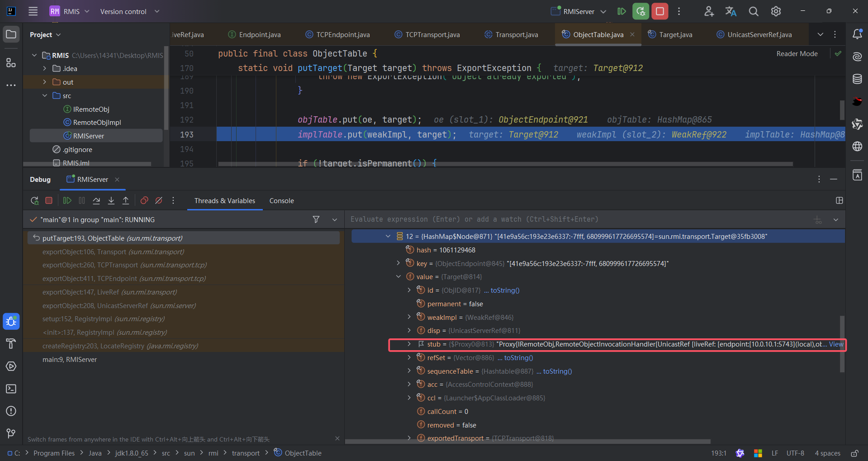Screen dimensions: 868x461
Task: Rerun RMIServer in debug panel
Action: click(35, 200)
